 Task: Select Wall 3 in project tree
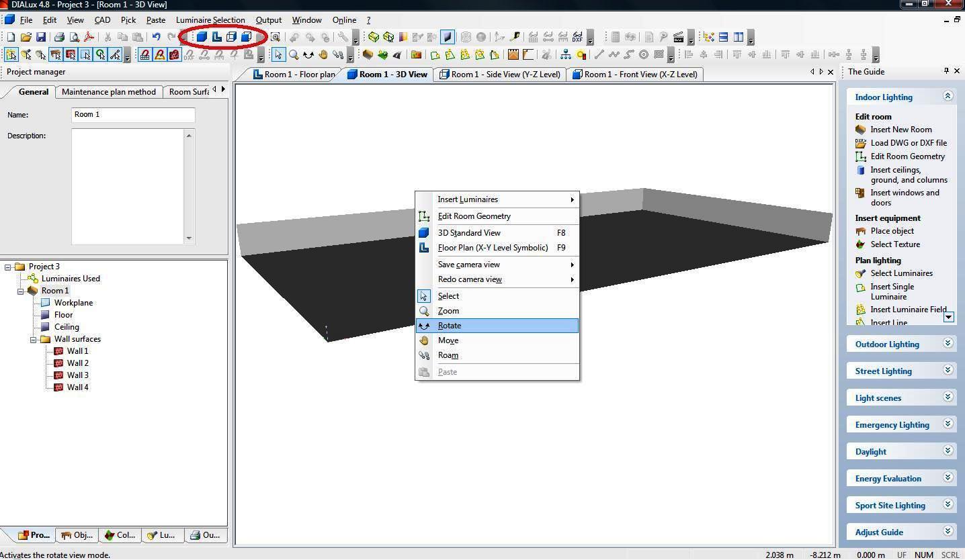(77, 375)
